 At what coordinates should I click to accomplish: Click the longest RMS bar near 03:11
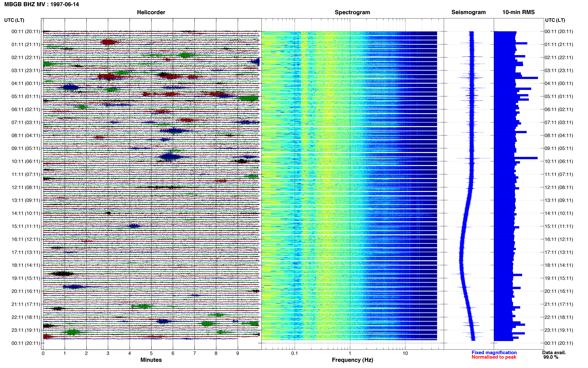(x=516, y=78)
